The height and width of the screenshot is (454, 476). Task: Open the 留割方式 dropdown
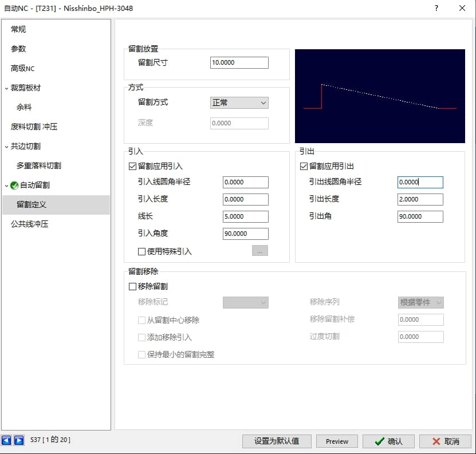[x=239, y=103]
